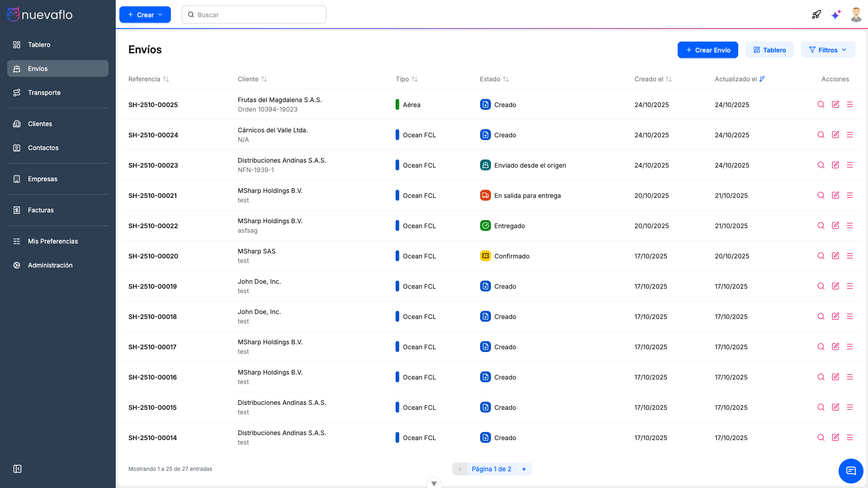Viewport: 868px width, 488px height.
Task: Select the Transporte sidebar icon
Action: 17,93
